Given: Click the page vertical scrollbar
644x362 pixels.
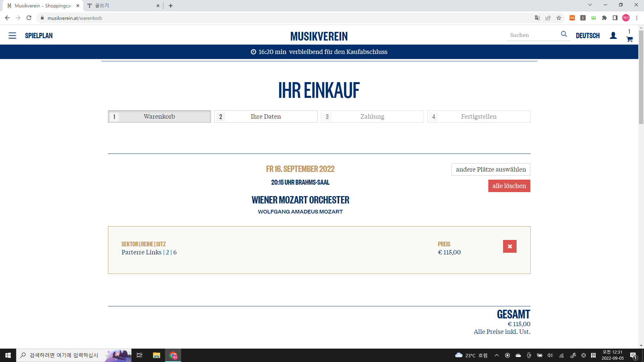Looking at the screenshot, I should click(x=641, y=77).
